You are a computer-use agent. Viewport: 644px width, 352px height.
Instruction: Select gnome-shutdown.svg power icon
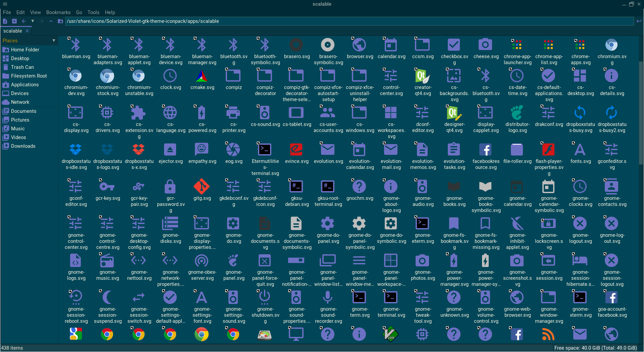pyautogui.click(x=265, y=298)
